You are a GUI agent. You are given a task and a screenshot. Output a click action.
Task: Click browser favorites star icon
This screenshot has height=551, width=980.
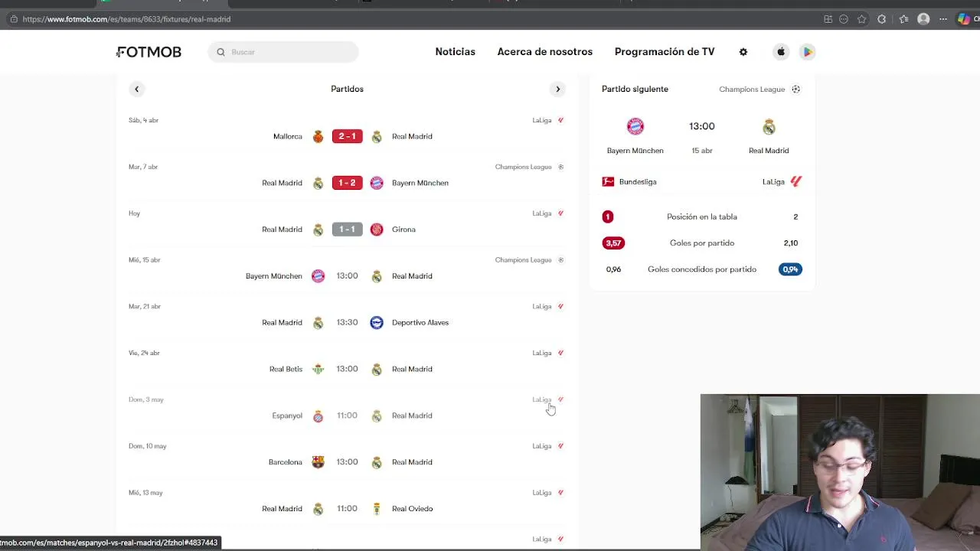pos(862,19)
